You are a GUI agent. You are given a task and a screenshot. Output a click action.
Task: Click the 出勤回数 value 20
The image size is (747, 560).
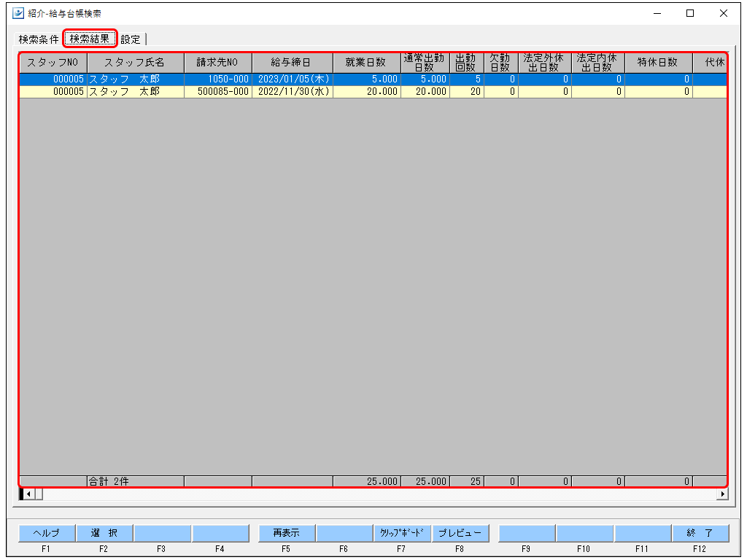coord(466,91)
